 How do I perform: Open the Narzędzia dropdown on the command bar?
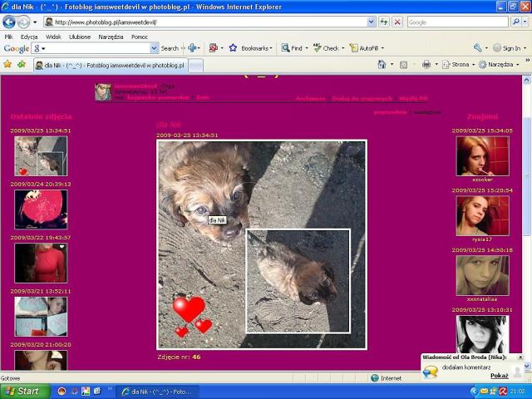499,65
